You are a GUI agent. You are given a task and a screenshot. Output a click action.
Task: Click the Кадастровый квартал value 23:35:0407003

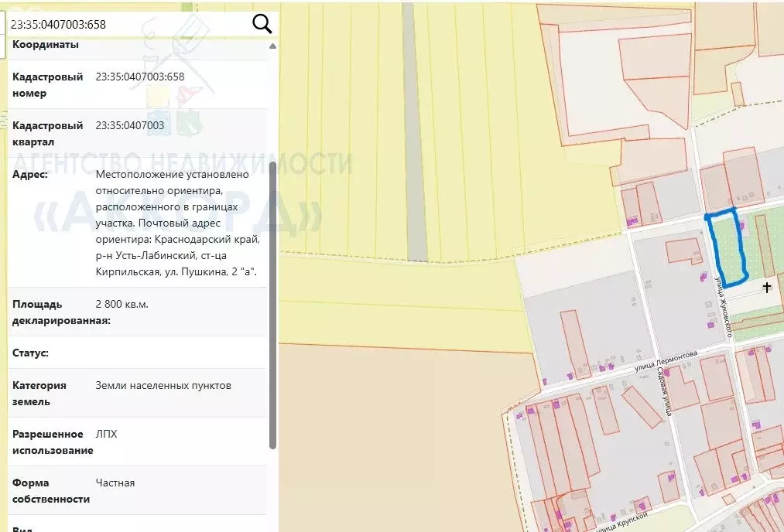tap(129, 125)
